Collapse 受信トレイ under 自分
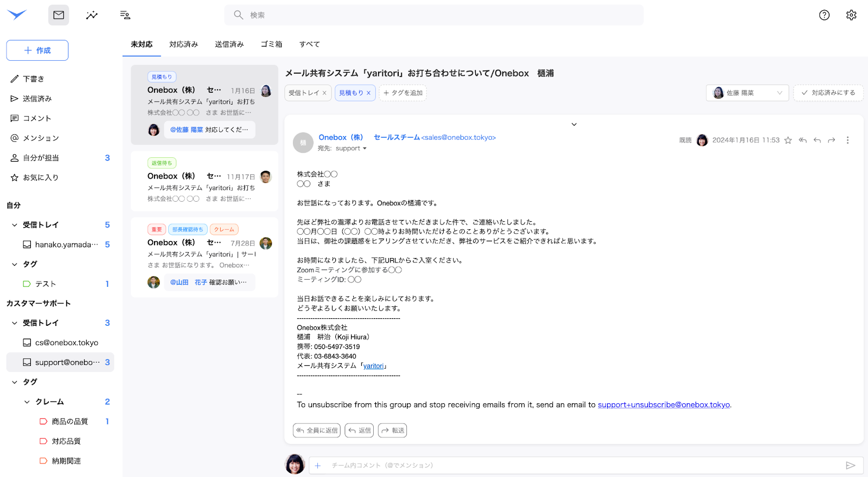 click(15, 225)
